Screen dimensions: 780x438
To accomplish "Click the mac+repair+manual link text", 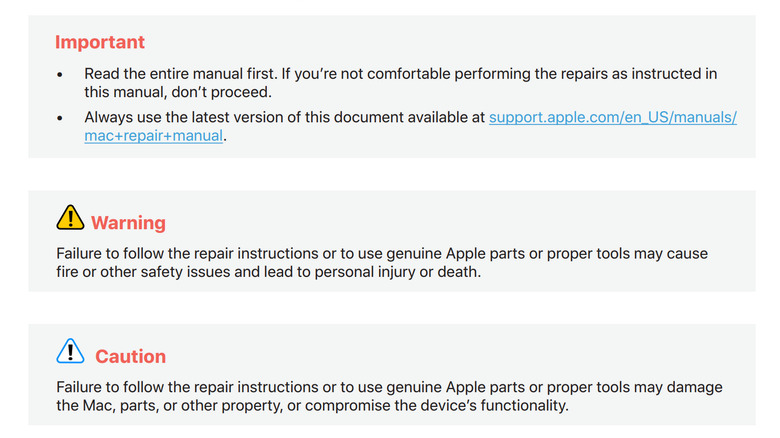I will (154, 136).
